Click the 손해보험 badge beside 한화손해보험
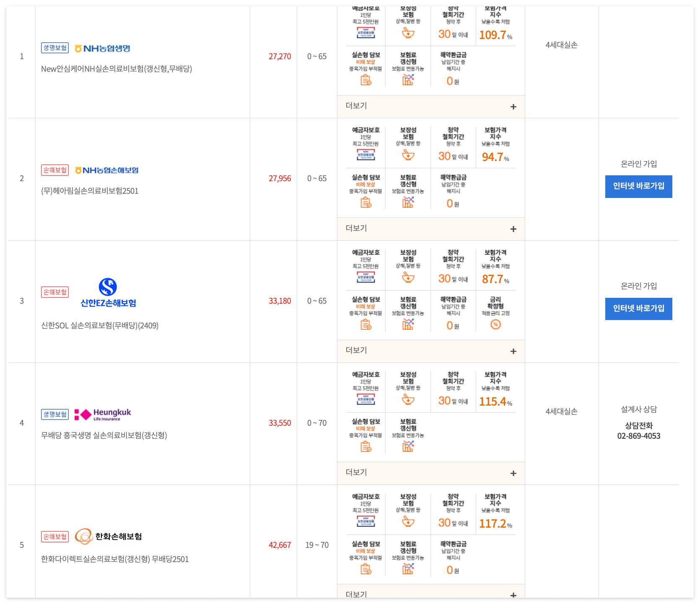 pyautogui.click(x=54, y=536)
